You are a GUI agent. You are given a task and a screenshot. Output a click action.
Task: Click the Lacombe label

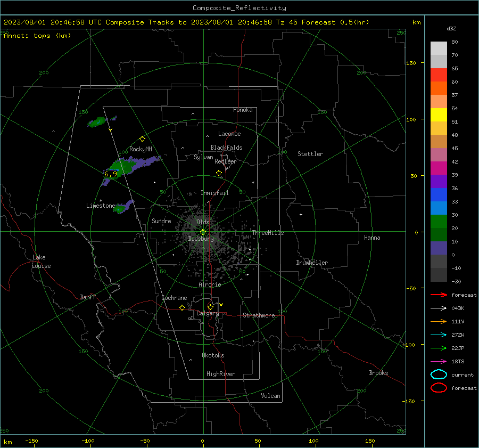[x=229, y=134]
